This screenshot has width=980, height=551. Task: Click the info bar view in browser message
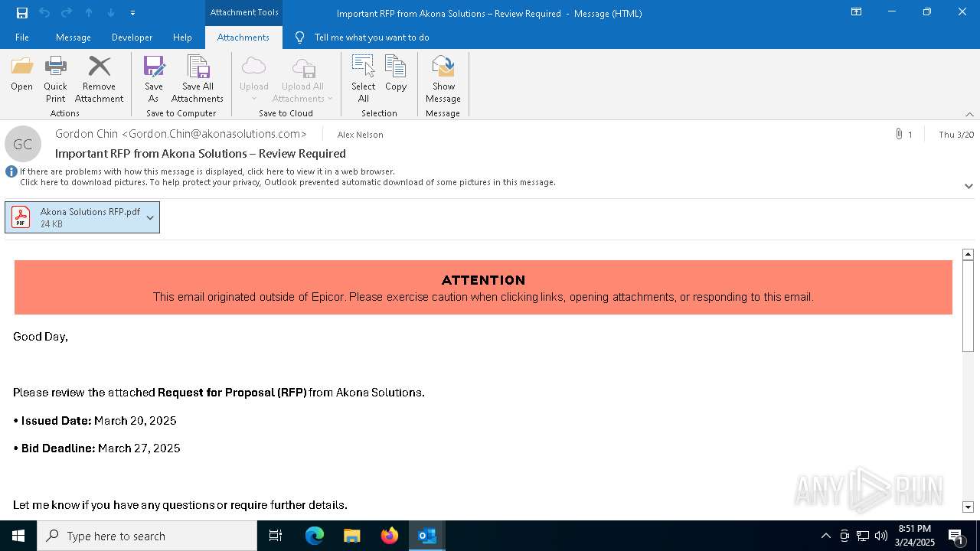[207, 171]
